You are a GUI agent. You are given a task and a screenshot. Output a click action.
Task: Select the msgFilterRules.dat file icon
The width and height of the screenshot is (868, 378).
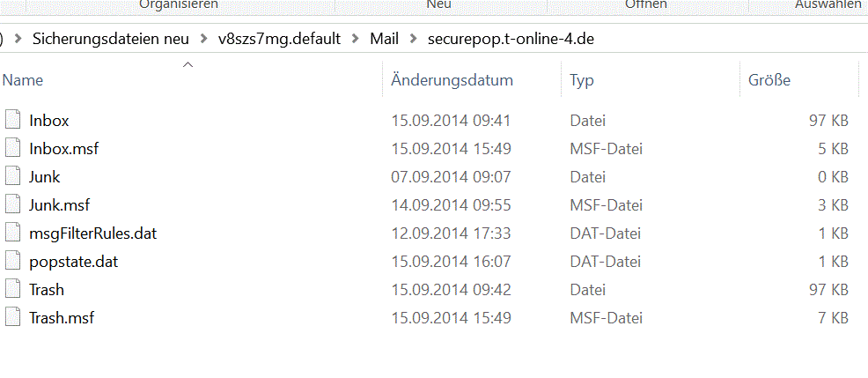(x=12, y=233)
